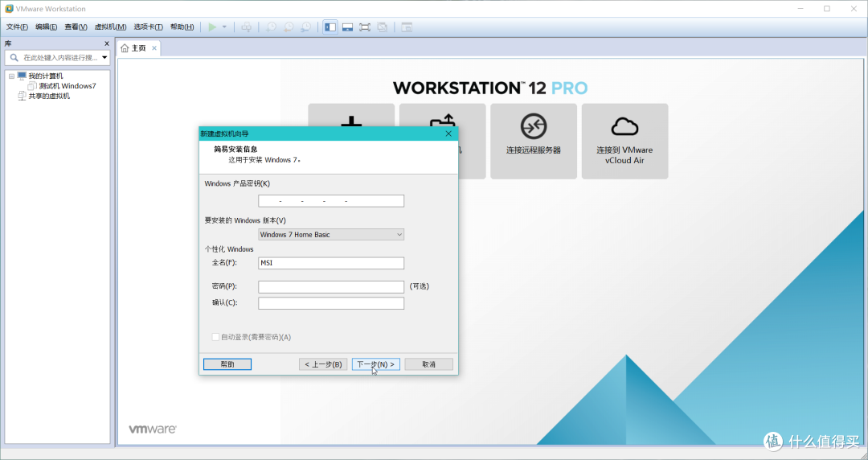
Task: Open the 虚拟机(M) menu
Action: point(110,27)
